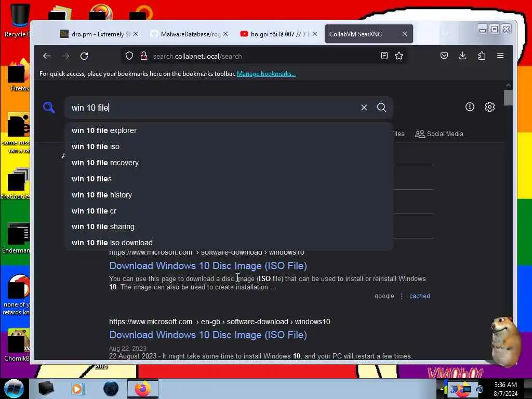Image resolution: width=532 pixels, height=399 pixels.
Task: Close the CollabVM SearXNG tab
Action: click(x=405, y=34)
